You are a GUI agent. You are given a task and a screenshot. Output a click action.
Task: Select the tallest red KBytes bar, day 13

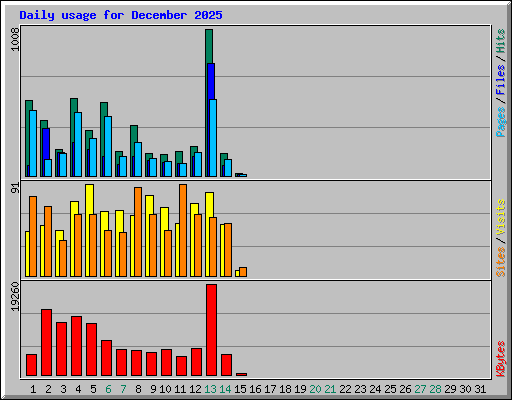[x=211, y=330]
